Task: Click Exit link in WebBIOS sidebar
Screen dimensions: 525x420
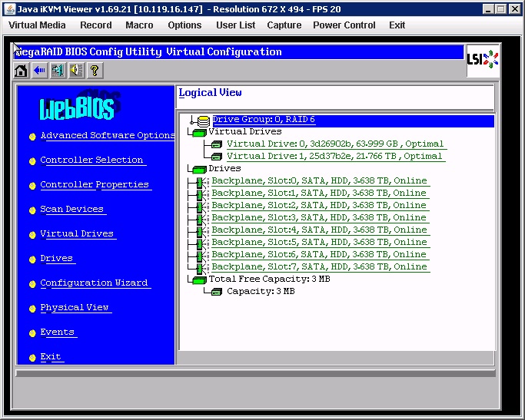Action: [51, 356]
